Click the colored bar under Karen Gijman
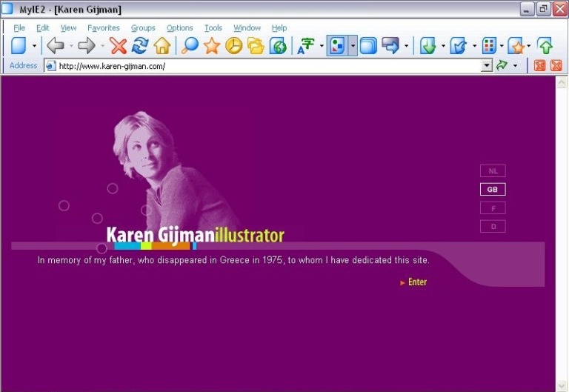 tap(152, 246)
